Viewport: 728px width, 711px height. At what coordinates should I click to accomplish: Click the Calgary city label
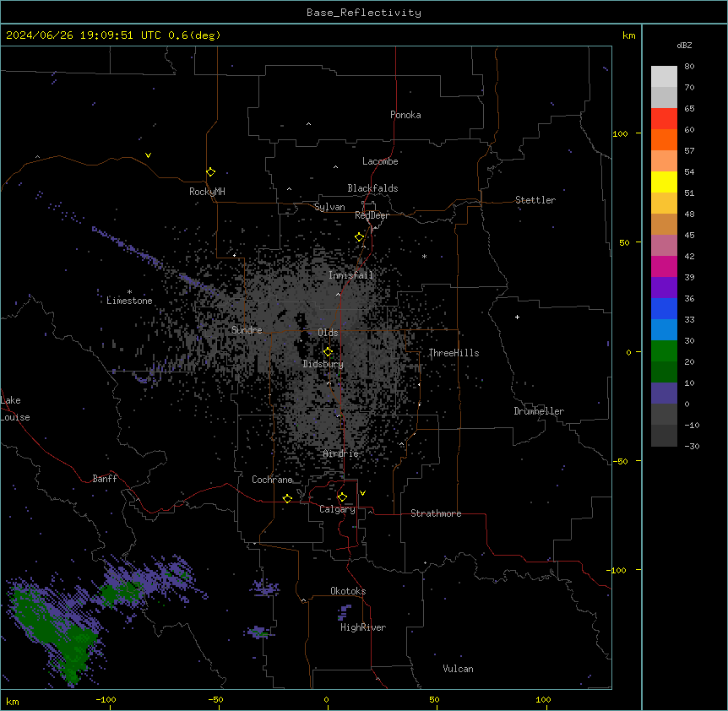[x=337, y=509]
